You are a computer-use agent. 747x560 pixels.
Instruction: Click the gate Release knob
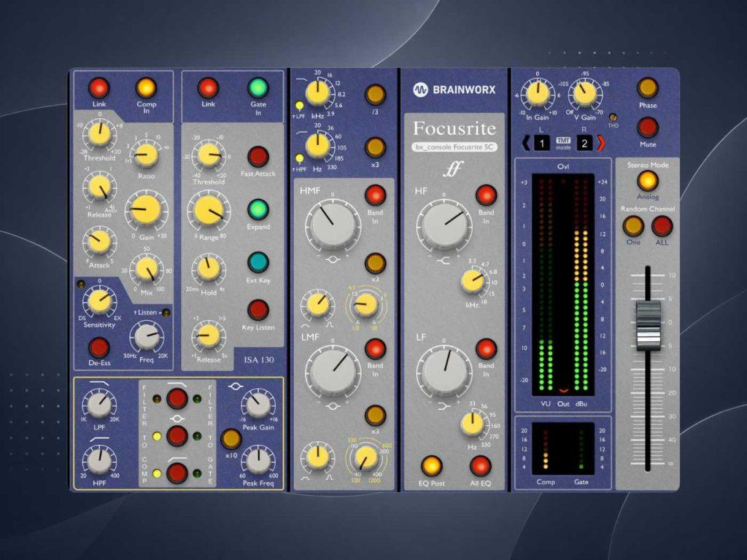click(x=208, y=335)
